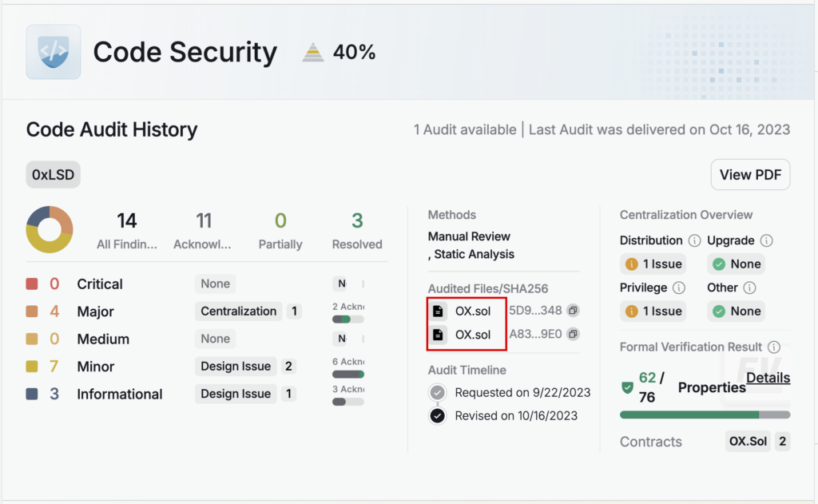This screenshot has height=504, width=818.
Task: Click the Requested timeline check icon
Action: point(438,392)
